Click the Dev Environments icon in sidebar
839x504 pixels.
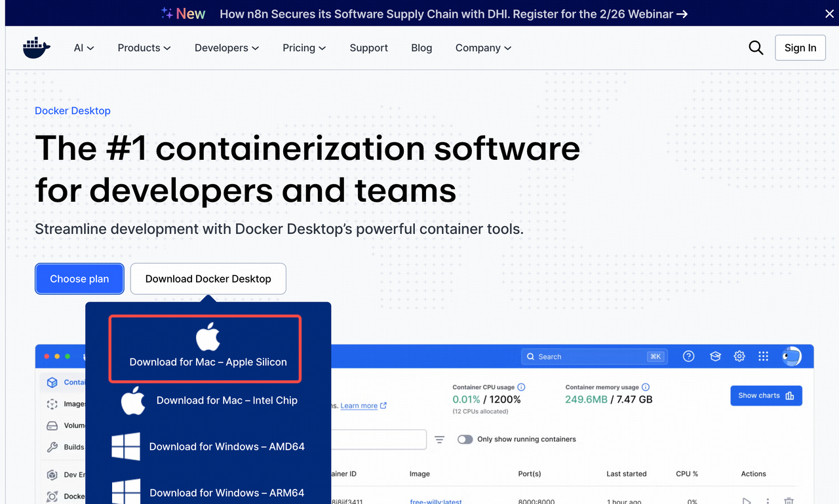[x=52, y=475]
